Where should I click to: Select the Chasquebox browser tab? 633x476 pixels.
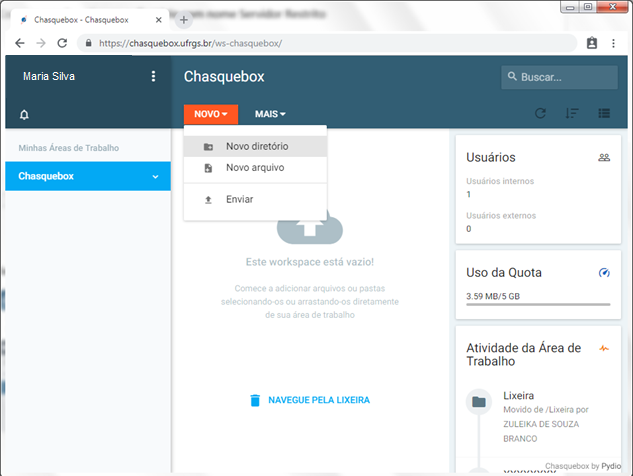pos(91,20)
